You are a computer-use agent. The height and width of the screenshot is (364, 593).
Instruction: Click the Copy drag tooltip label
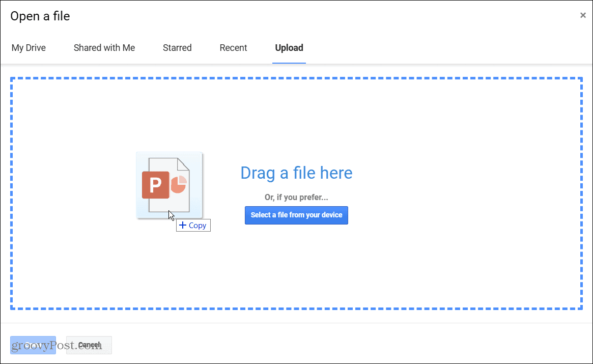tap(197, 225)
